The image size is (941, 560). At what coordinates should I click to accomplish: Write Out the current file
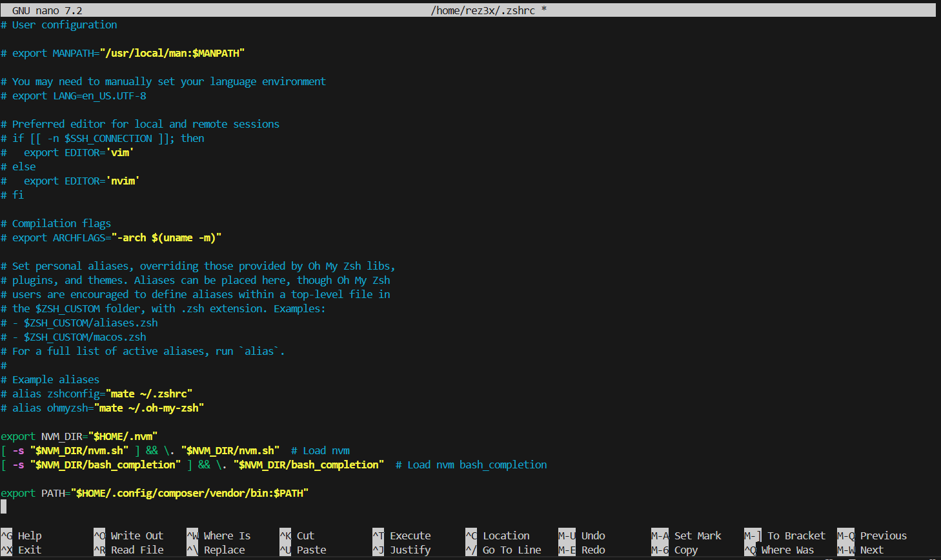coord(137,535)
